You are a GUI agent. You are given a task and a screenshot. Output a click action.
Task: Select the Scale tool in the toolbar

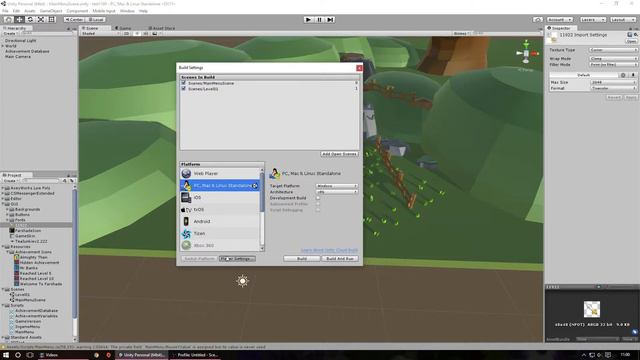pyautogui.click(x=41, y=19)
